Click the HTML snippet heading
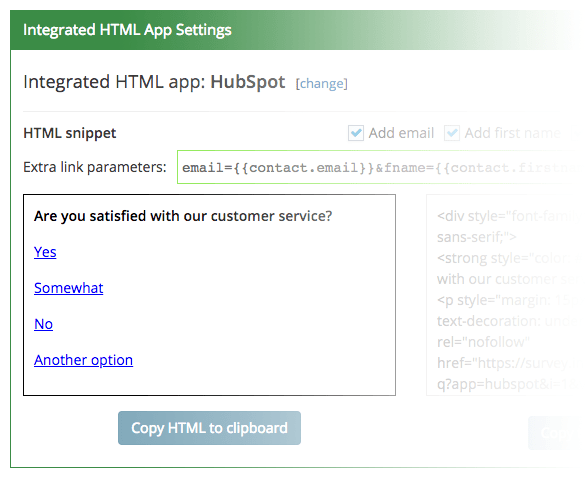The width and height of the screenshot is (587, 481). coord(70,133)
